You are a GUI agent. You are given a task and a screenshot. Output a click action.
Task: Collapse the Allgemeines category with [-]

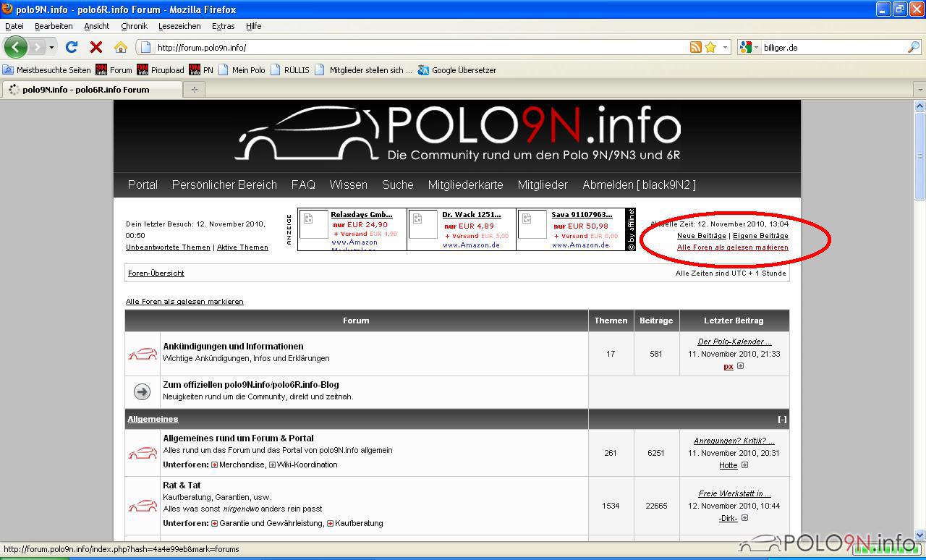tap(782, 420)
